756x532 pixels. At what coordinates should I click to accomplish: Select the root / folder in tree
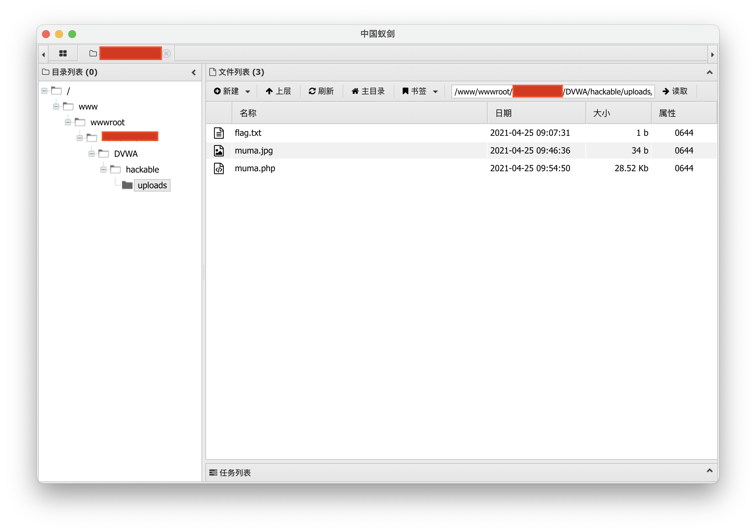[69, 91]
